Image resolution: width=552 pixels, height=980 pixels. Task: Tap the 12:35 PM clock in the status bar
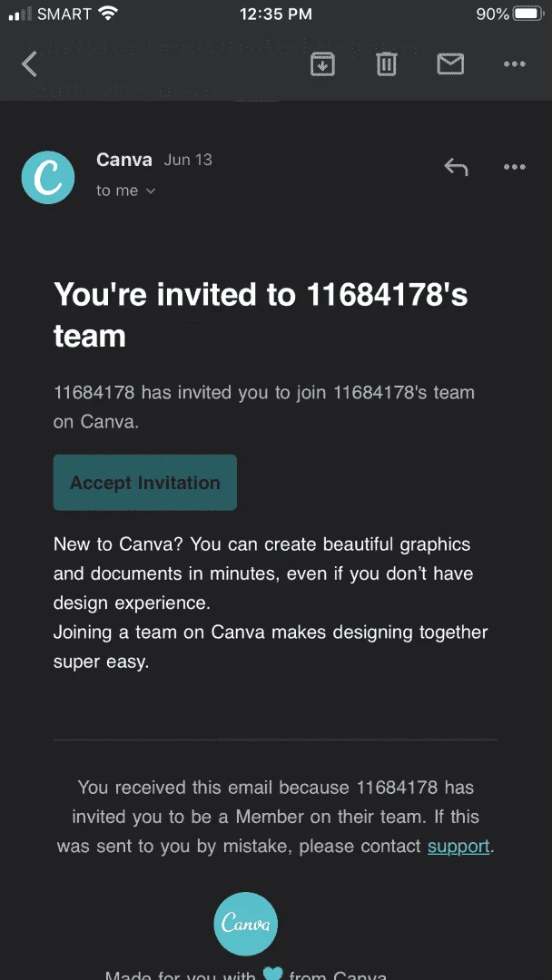click(x=276, y=14)
